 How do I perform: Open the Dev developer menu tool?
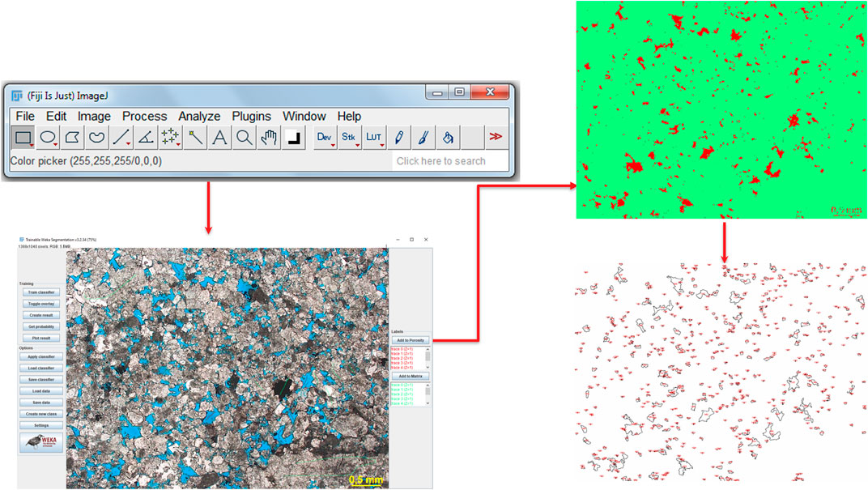[325, 138]
